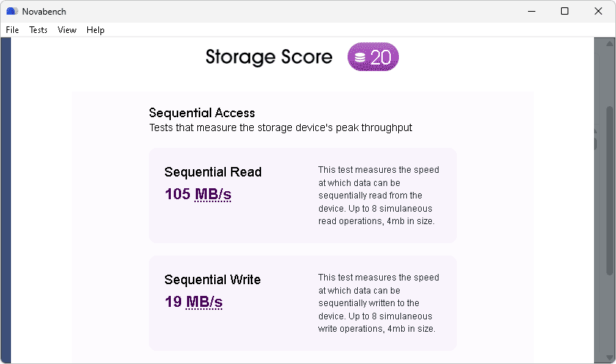Click the 105 MB/s read speed value
The height and width of the screenshot is (364, 616).
198,194
